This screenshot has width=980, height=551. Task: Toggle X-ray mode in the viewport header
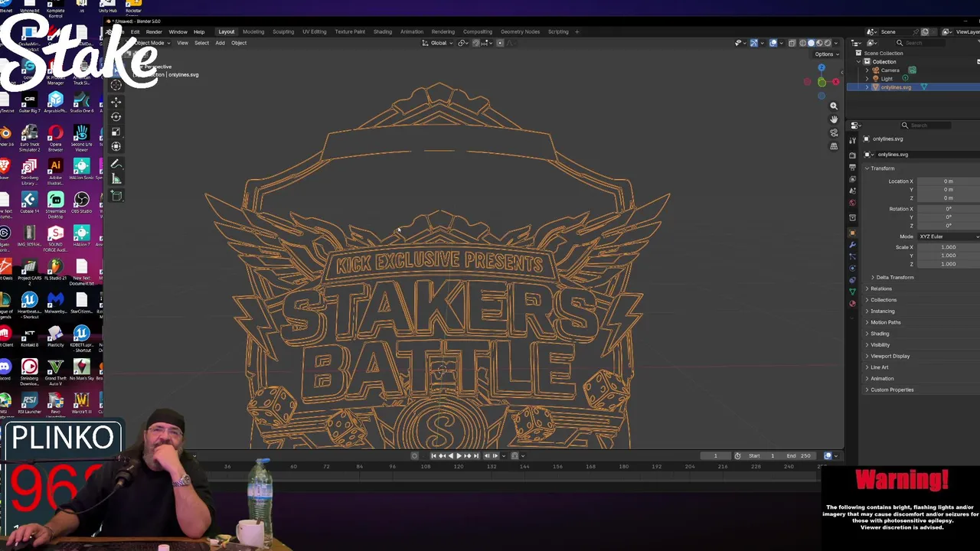pyautogui.click(x=792, y=43)
